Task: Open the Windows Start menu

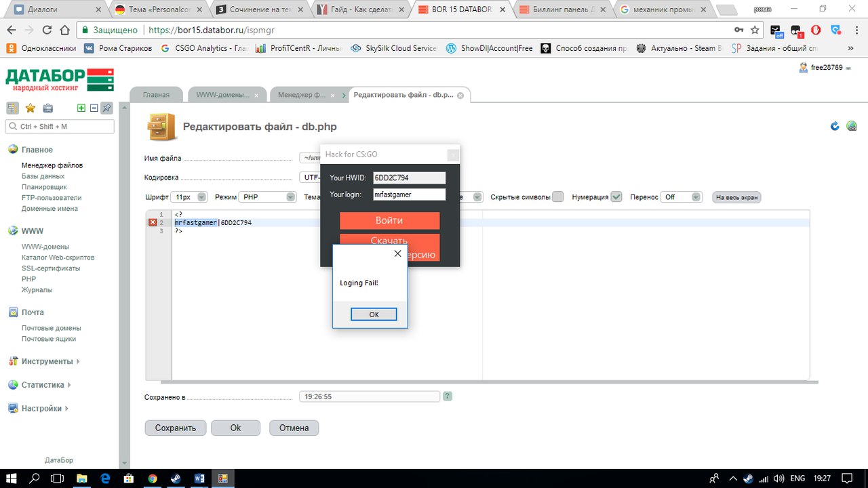Action: (12, 478)
